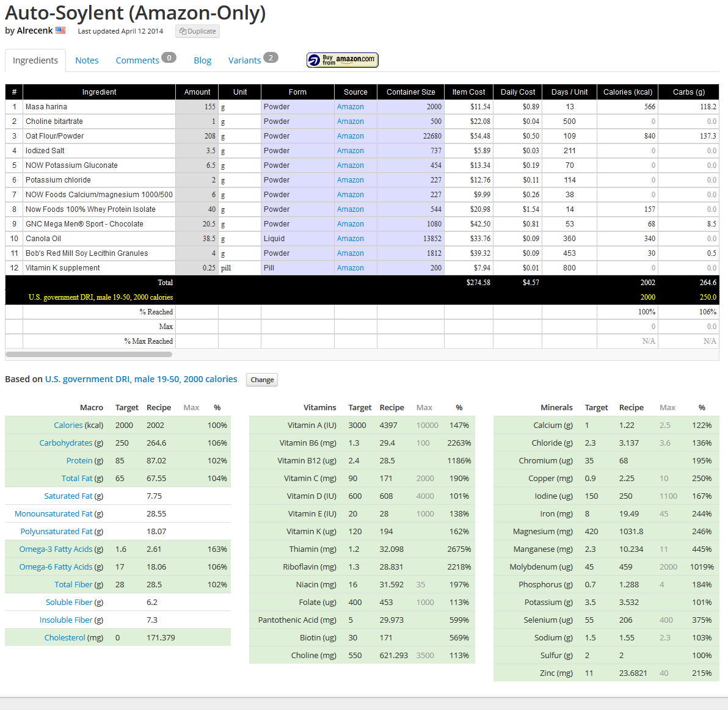Viewport: 728px width, 710px height.
Task: Click the Duplicate recipe button
Action: (x=197, y=31)
